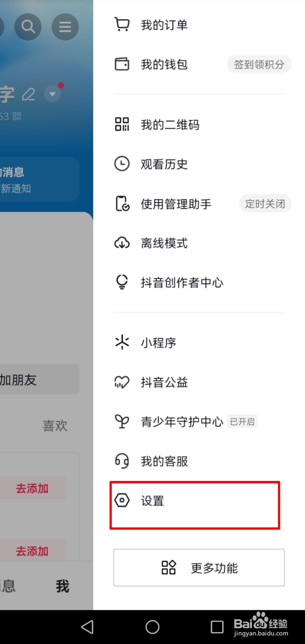The image size is (305, 644).
Task: Tap the second 去添加 button
Action: 32,551
